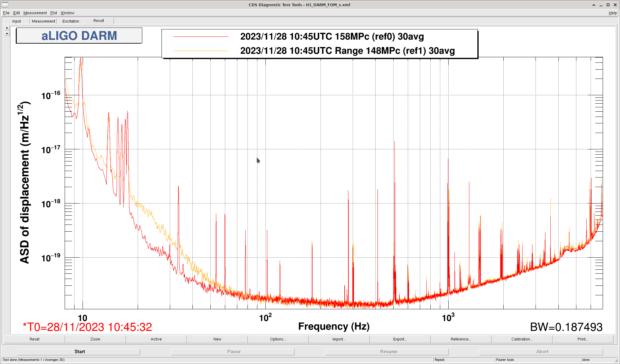Click the Export... button
Viewport: 620px width, 364px height.
pyautogui.click(x=400, y=339)
